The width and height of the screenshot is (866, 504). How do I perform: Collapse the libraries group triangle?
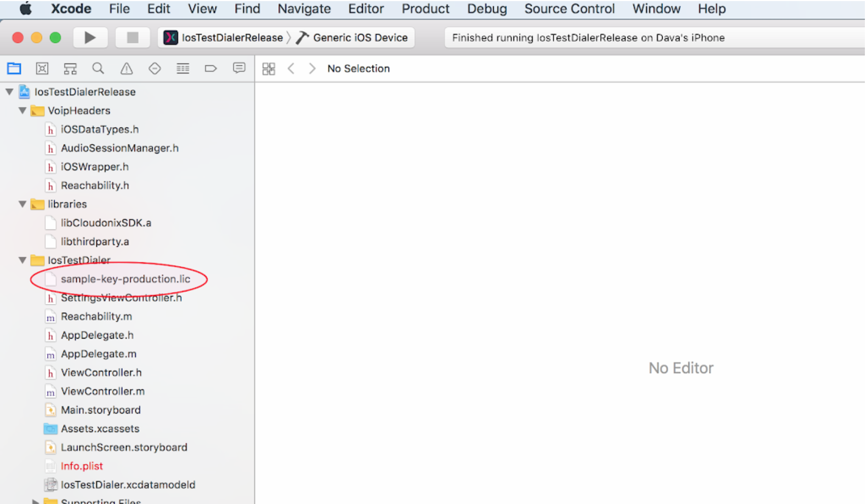[x=22, y=204]
